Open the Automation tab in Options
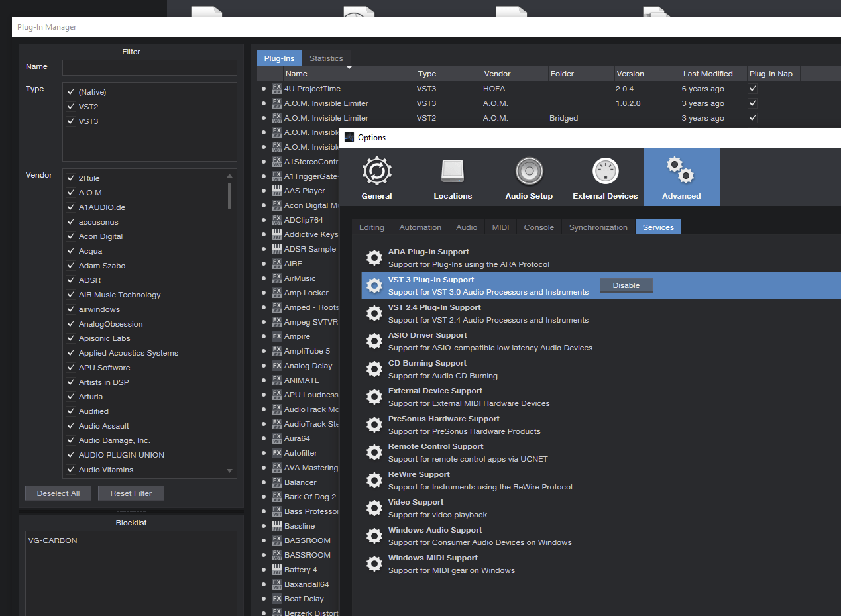 click(x=420, y=227)
